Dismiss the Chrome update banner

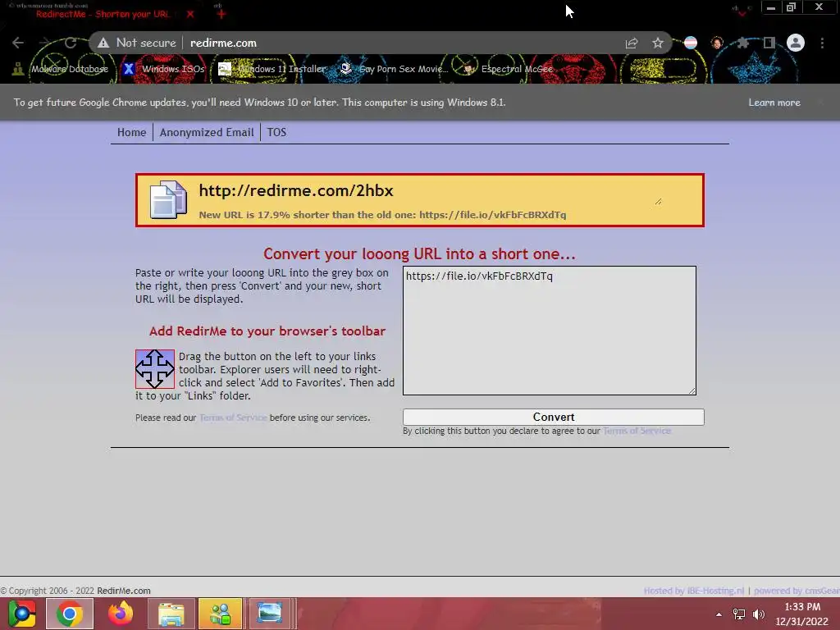[x=820, y=103]
